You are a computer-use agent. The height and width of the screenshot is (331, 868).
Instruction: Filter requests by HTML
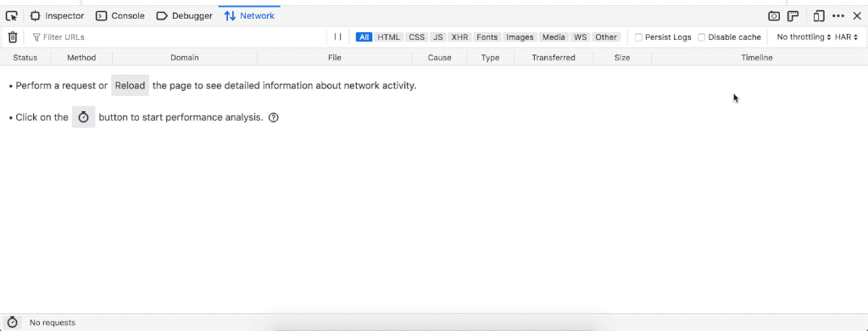click(388, 37)
